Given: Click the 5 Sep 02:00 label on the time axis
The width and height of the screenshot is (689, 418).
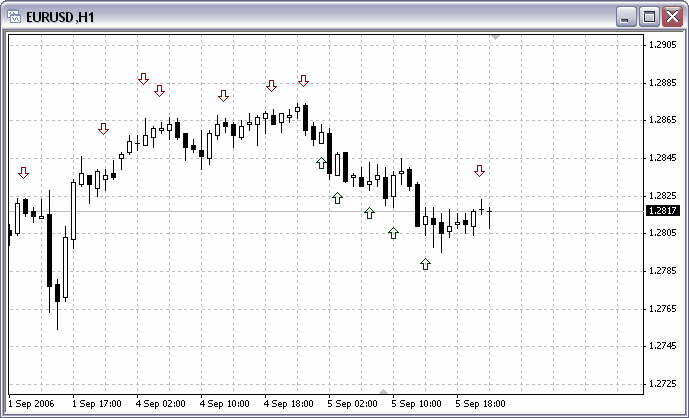Looking at the screenshot, I should click(350, 404).
